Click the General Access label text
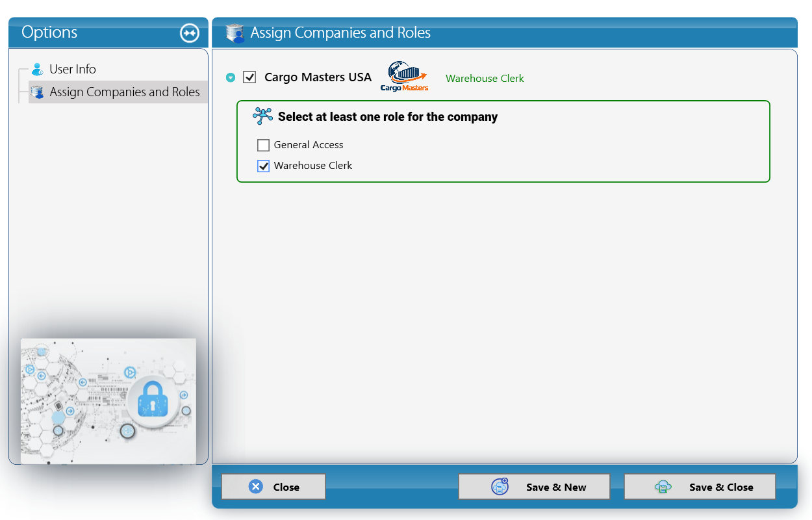The width and height of the screenshot is (812, 520). point(309,145)
